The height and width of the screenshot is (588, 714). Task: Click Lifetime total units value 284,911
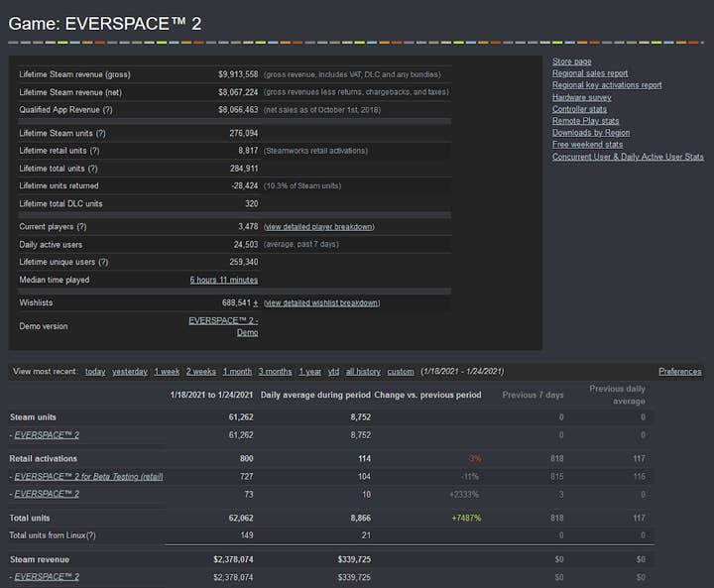244,169
